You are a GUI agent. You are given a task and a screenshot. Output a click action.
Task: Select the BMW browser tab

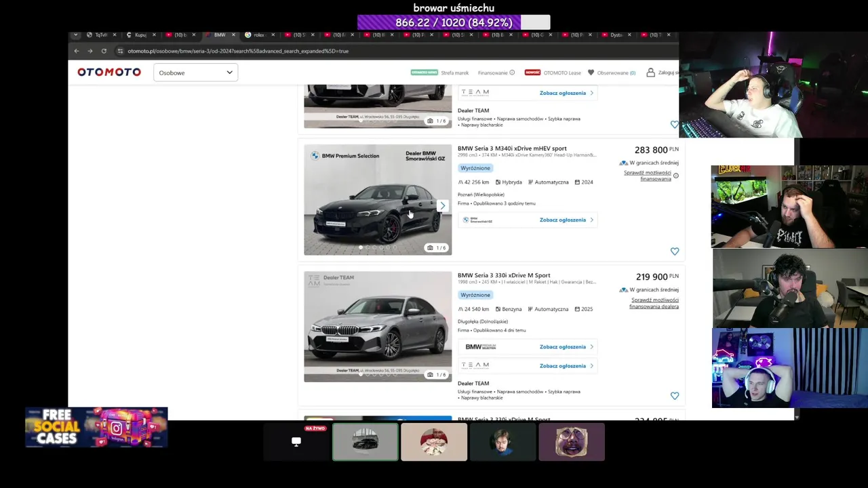pos(220,35)
